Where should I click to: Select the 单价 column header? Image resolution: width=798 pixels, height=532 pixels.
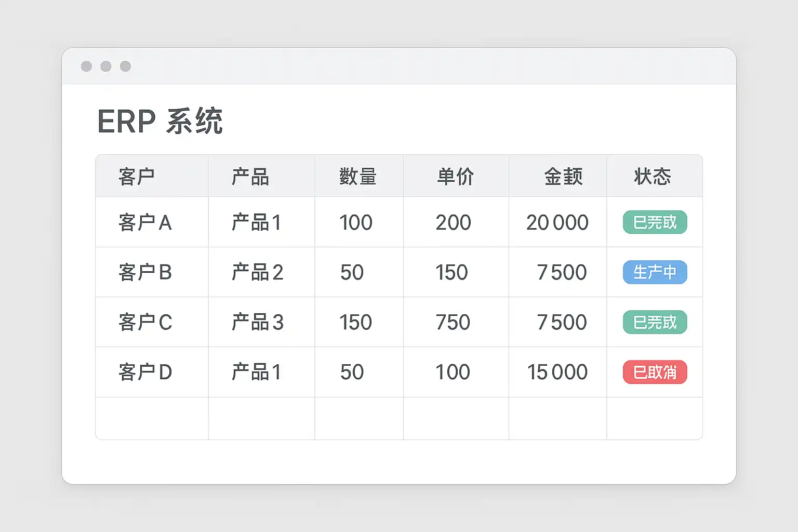coord(456,177)
